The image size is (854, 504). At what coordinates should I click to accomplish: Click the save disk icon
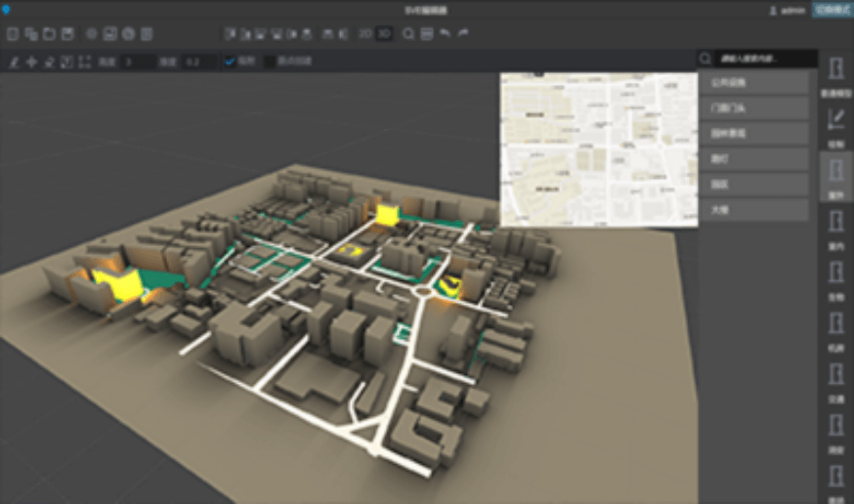click(67, 34)
